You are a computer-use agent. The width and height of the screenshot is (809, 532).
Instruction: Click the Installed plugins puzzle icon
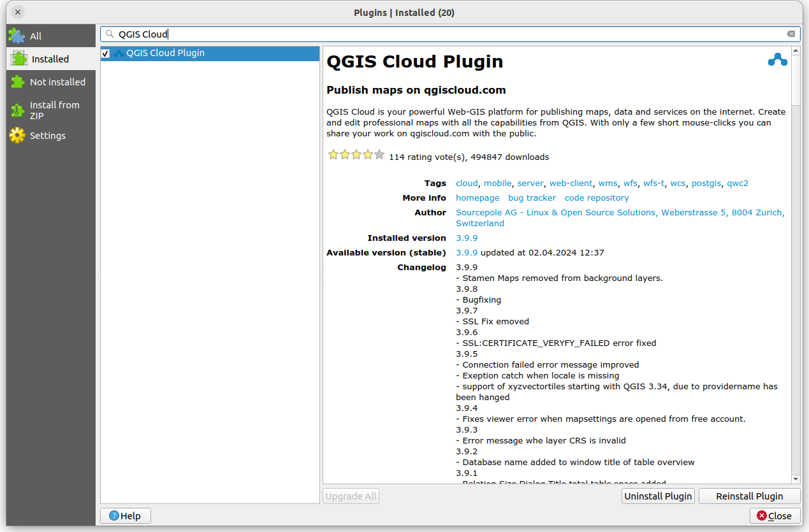[x=19, y=59]
